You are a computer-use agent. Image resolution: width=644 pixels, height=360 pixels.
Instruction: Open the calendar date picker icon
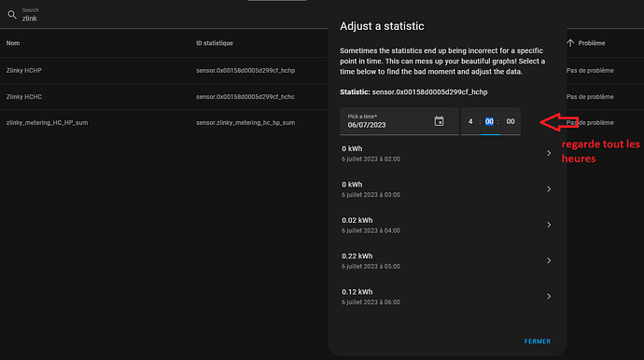click(x=439, y=121)
